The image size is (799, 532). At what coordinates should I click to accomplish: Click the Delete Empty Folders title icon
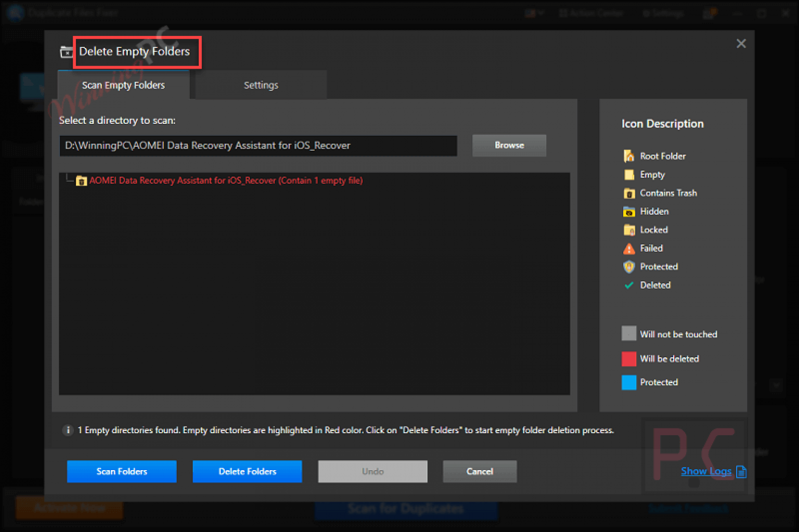[67, 51]
